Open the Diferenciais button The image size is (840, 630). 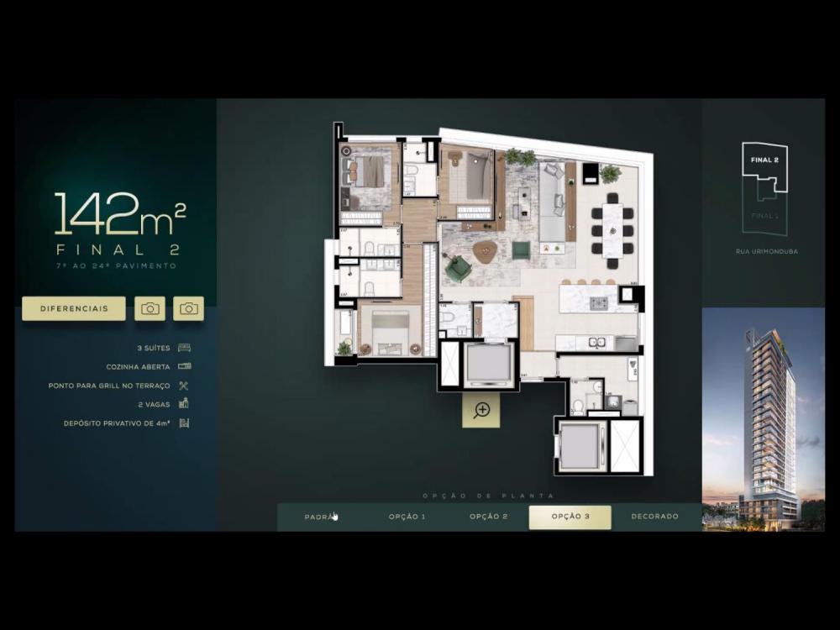tap(74, 308)
